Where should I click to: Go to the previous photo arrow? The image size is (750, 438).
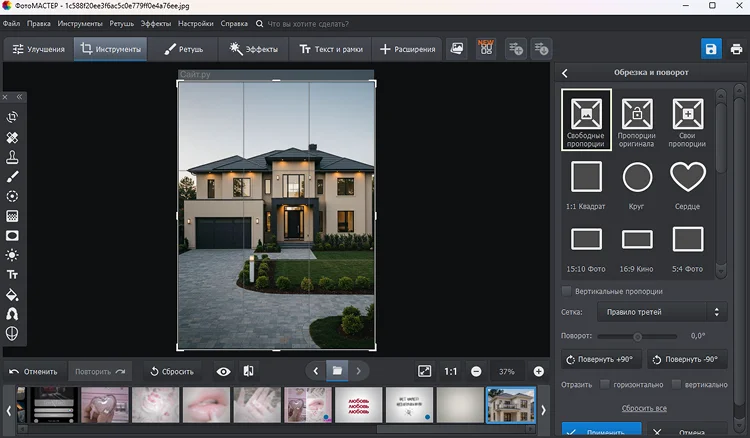pyautogui.click(x=316, y=371)
